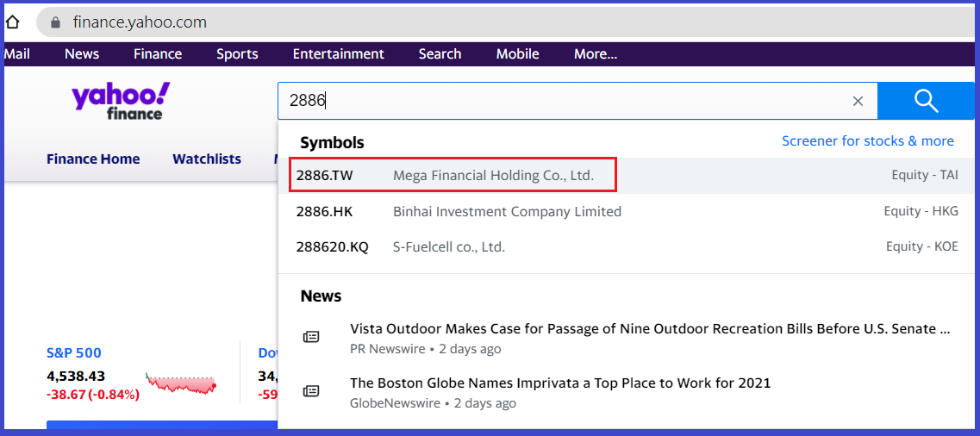Viewport: 980px width, 436px height.
Task: Click the News section heading
Action: click(x=321, y=296)
